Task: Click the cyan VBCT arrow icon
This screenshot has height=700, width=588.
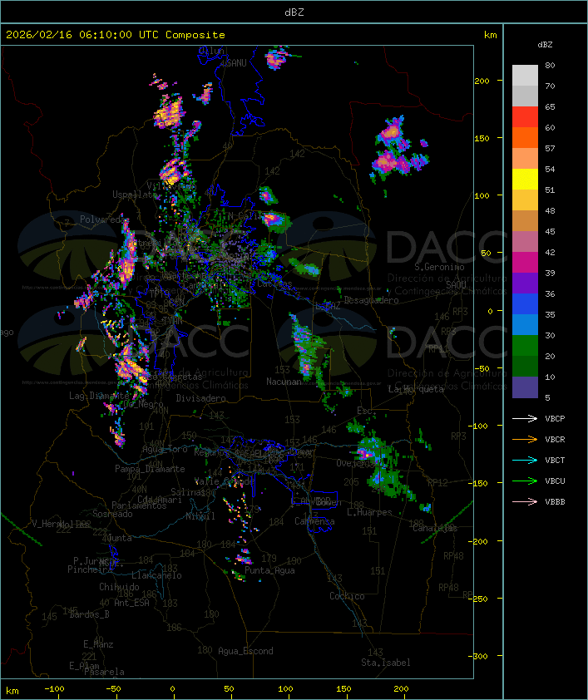Action: (525, 460)
